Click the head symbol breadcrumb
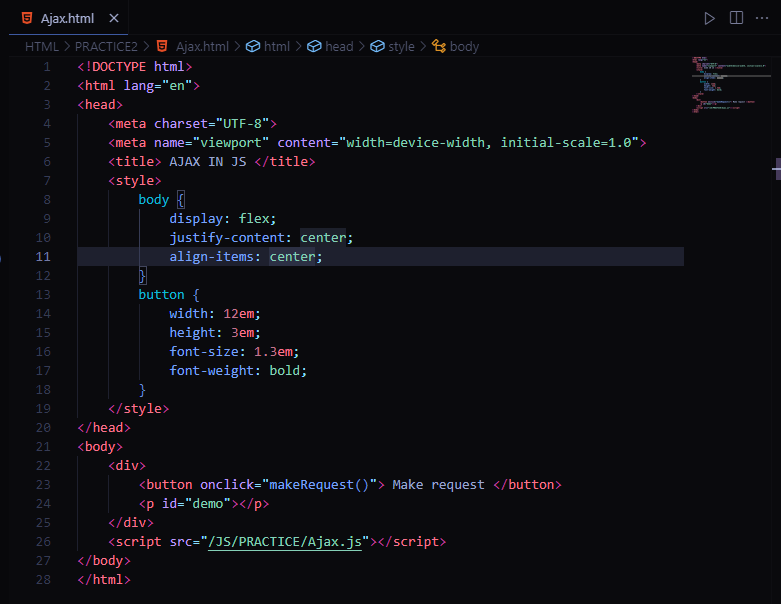781x604 pixels. 339,46
